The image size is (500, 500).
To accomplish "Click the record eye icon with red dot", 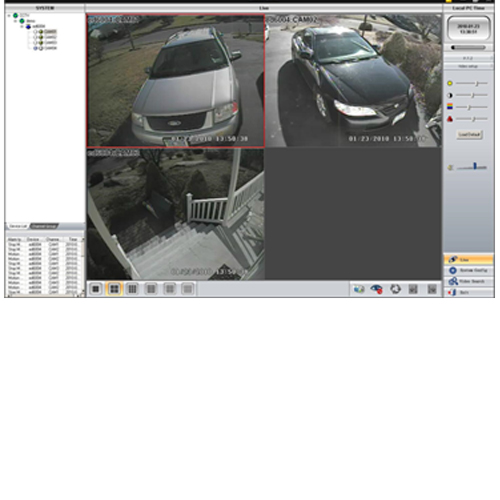I will (x=376, y=289).
